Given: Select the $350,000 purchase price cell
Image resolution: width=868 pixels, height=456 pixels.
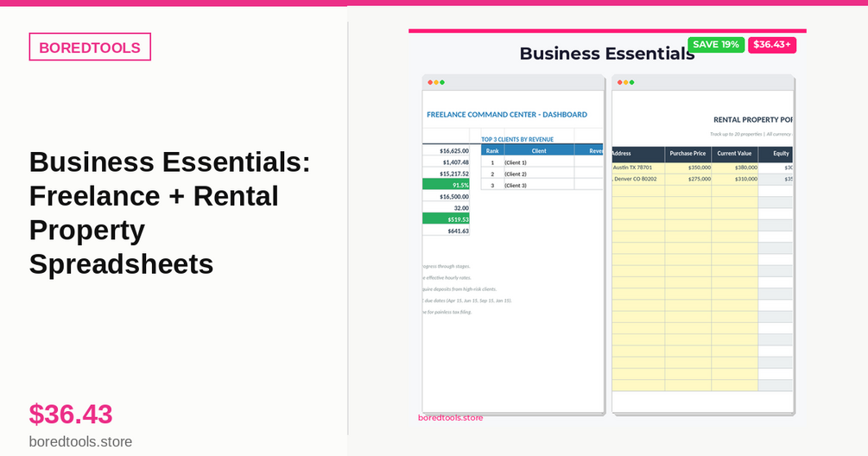Looking at the screenshot, I should tap(688, 168).
